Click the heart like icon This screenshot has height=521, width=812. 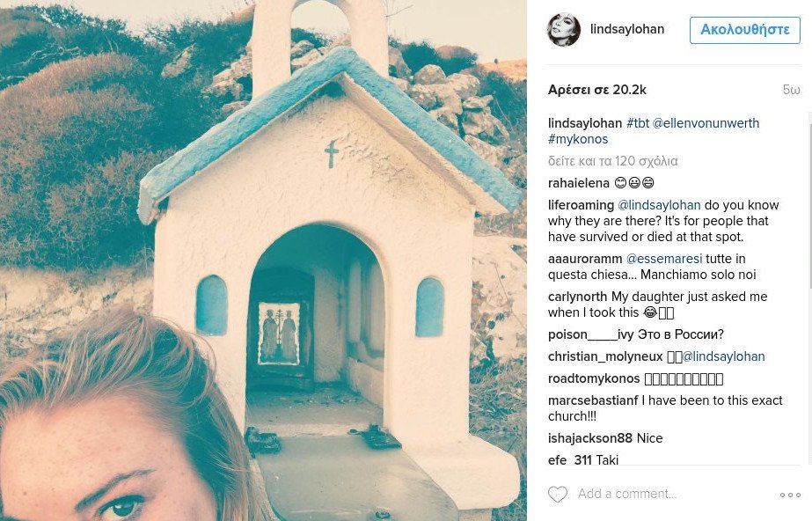coord(558,495)
